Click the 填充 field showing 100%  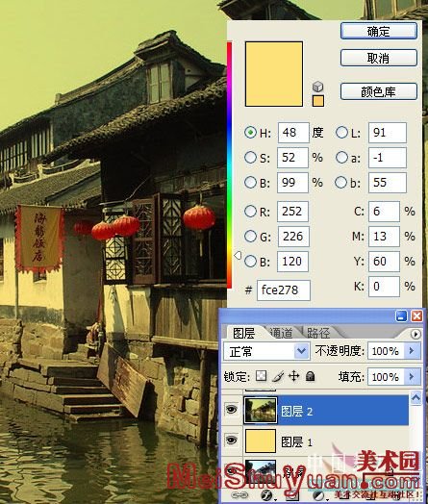[387, 376]
